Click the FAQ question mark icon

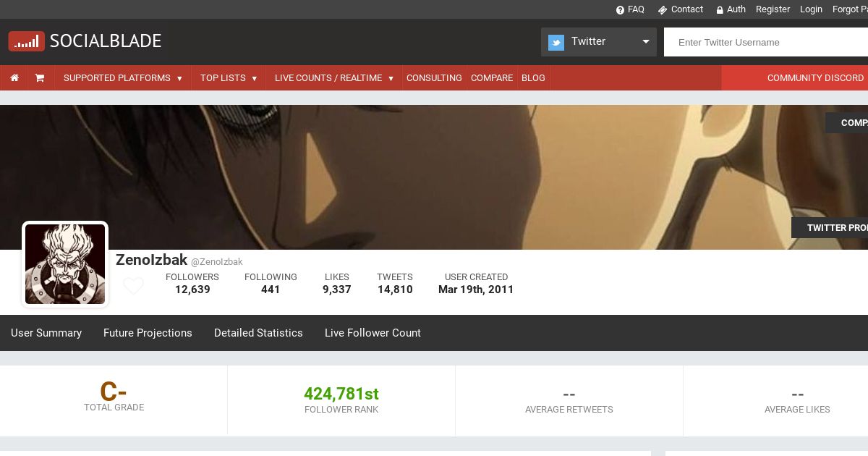point(620,10)
